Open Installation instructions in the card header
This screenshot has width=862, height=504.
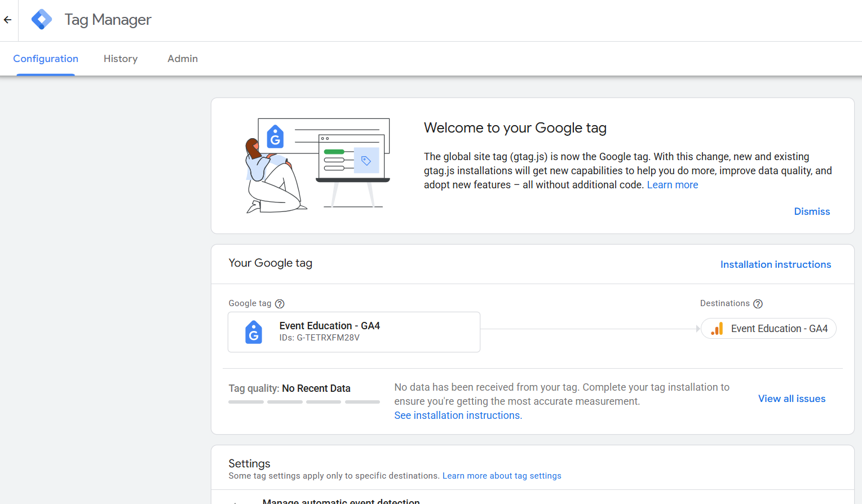pyautogui.click(x=776, y=264)
